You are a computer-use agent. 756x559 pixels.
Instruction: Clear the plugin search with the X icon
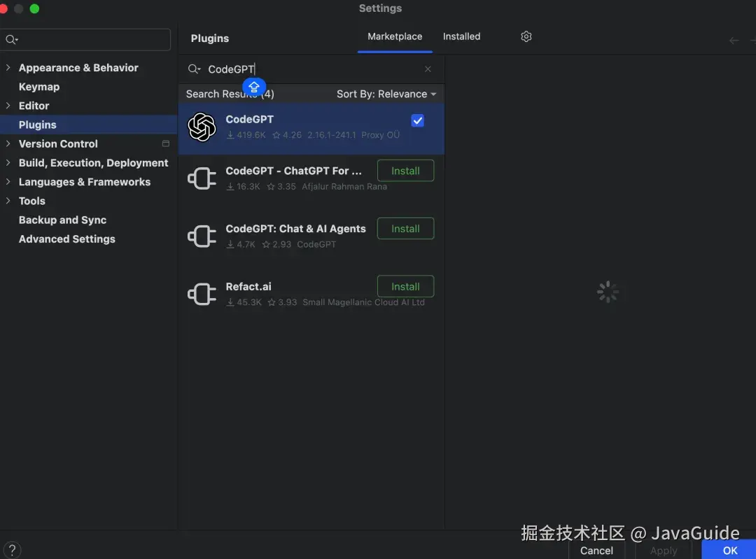click(x=428, y=69)
